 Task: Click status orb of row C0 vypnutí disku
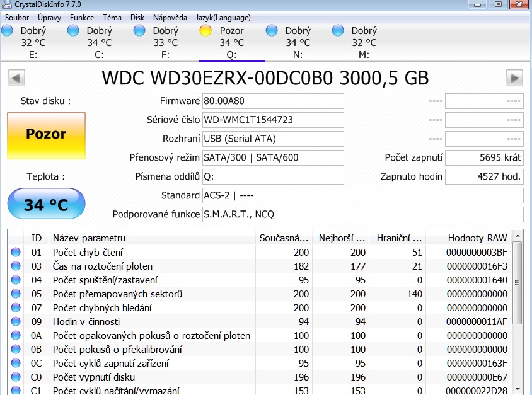point(16,377)
